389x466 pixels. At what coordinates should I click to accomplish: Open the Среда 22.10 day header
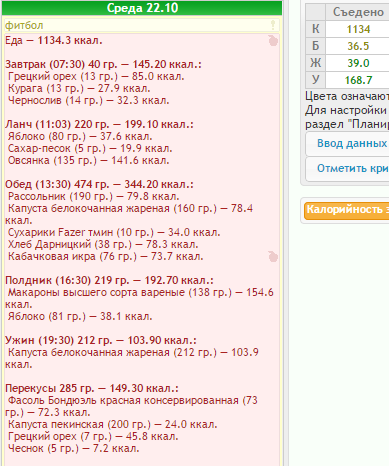click(x=142, y=8)
